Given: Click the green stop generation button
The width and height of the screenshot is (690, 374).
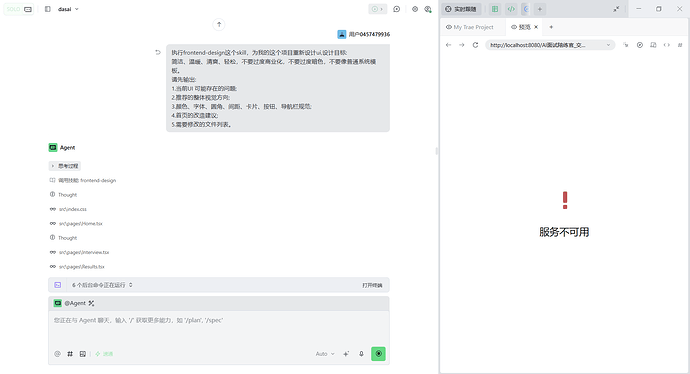Looking at the screenshot, I should (378, 354).
